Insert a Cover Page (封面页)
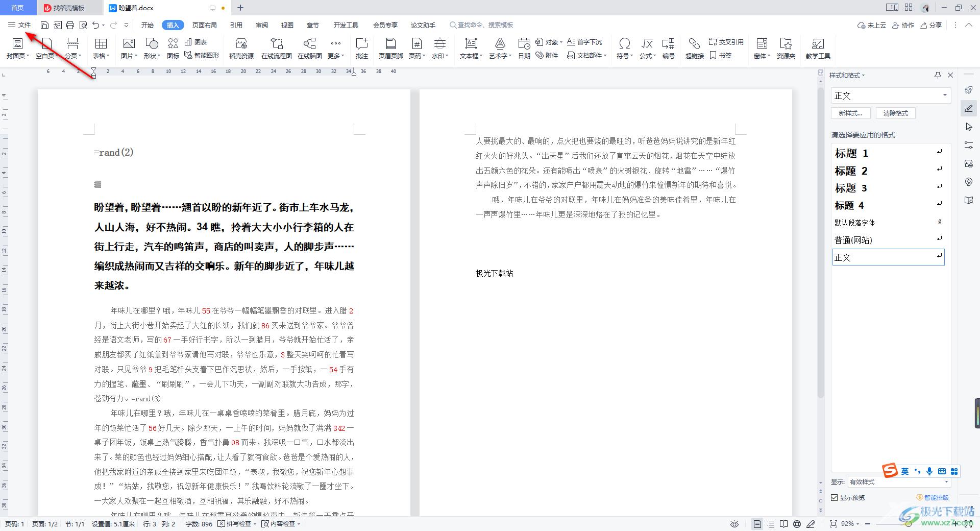This screenshot has width=980, height=531. point(18,49)
